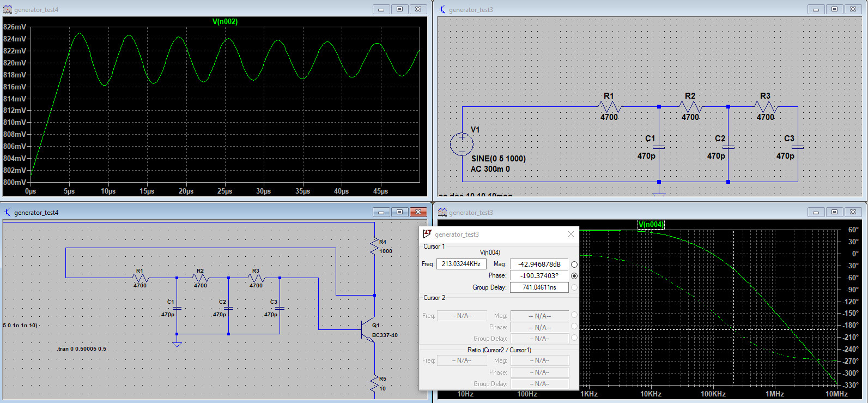
Task: Select the Cursor 1 Mag radio button
Action: pos(574,264)
